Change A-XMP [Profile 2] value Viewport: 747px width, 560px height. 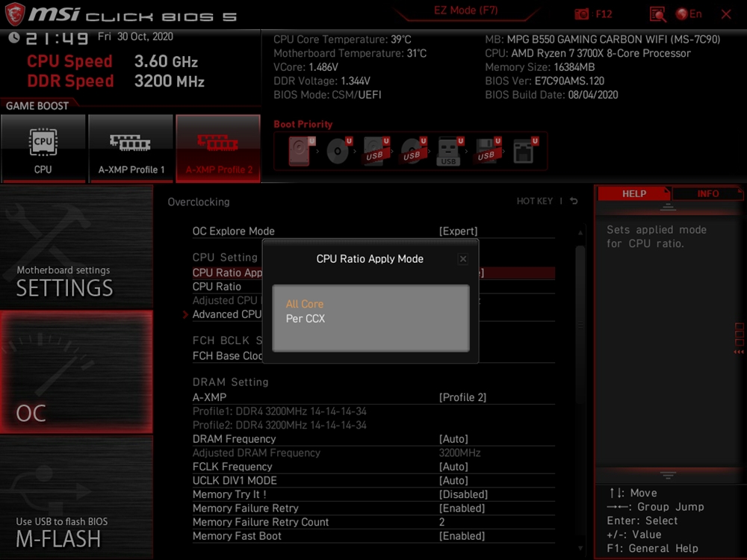pyautogui.click(x=462, y=397)
